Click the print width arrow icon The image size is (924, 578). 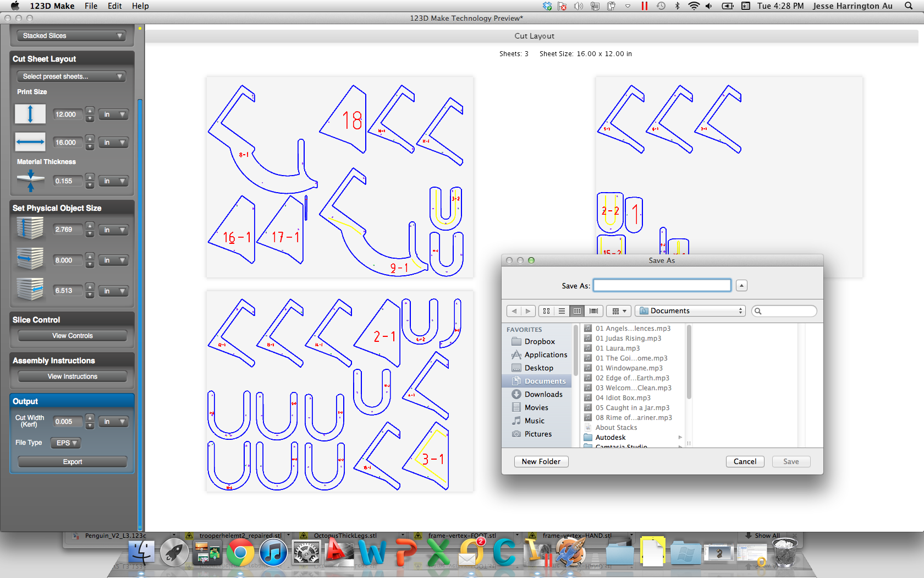(30, 142)
